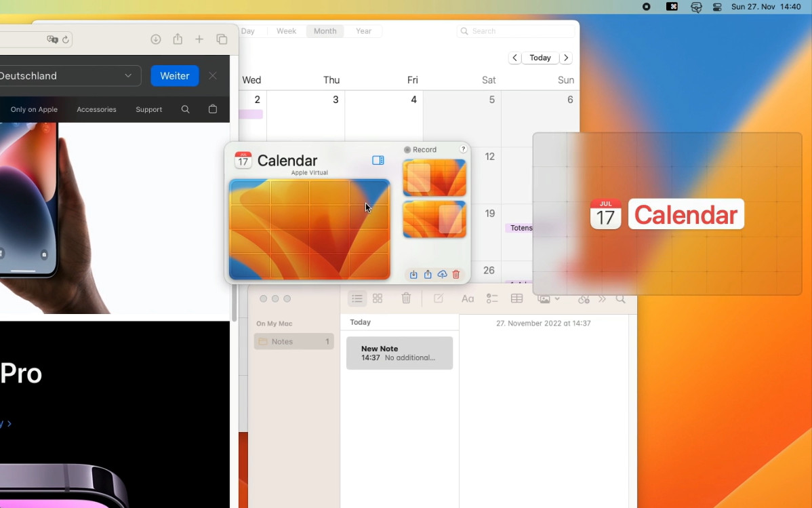The width and height of the screenshot is (812, 508).
Task: Open the New Note entry
Action: [x=399, y=353]
